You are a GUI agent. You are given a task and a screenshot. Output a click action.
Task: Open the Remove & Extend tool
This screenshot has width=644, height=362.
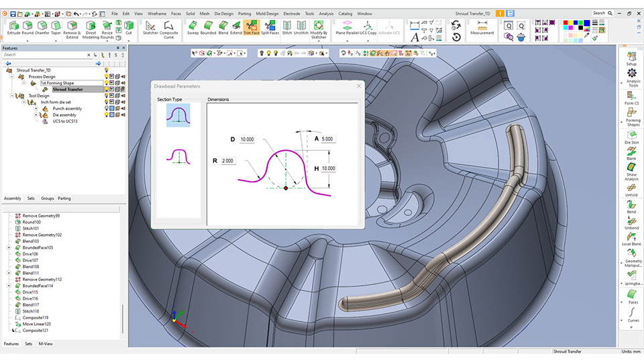click(72, 30)
